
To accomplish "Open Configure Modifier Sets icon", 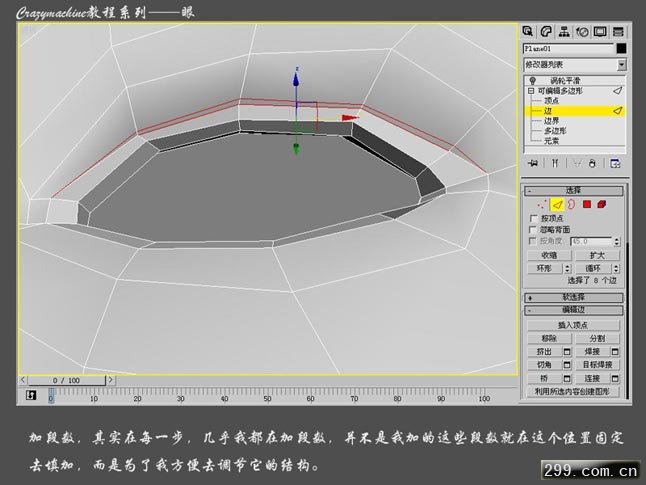I will coord(615,164).
